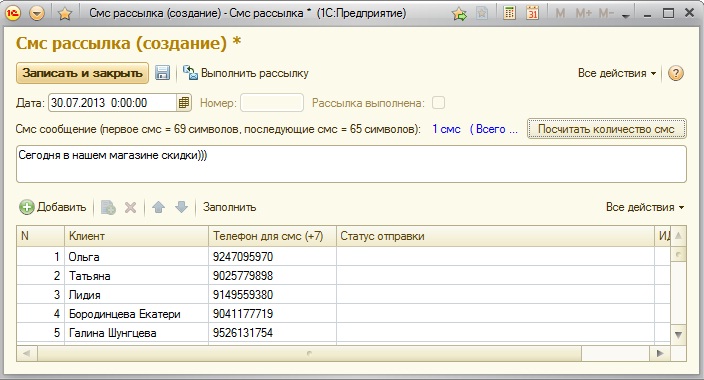
Task: Click Записать и закрыть button
Action: tap(82, 73)
